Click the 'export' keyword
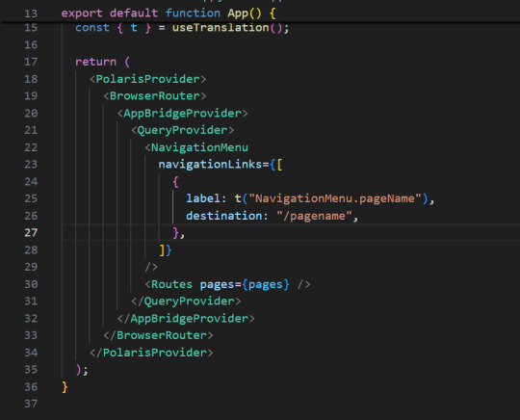The image size is (520, 420). tap(82, 13)
